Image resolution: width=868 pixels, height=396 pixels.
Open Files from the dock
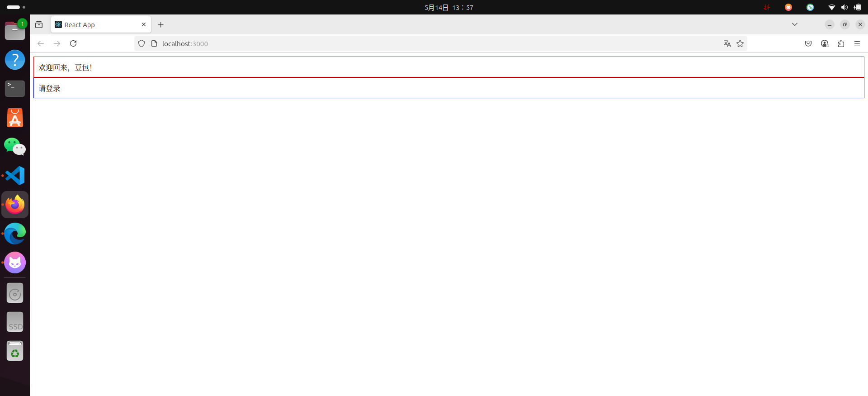[15, 31]
